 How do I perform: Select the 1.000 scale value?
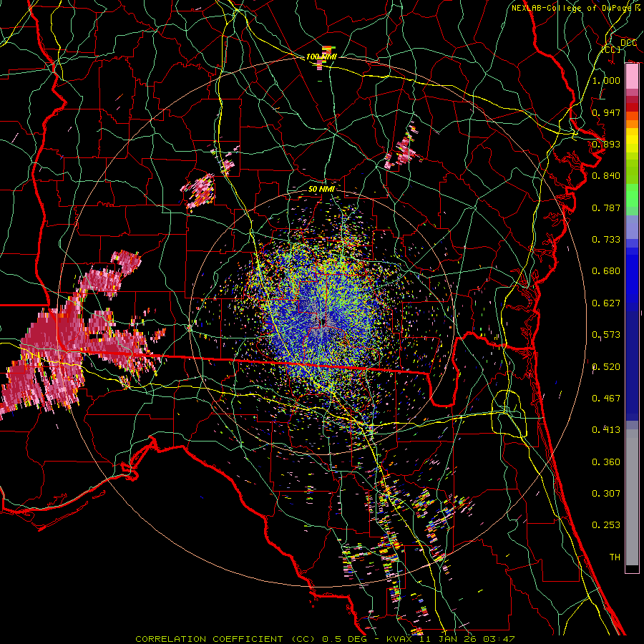pyautogui.click(x=606, y=80)
